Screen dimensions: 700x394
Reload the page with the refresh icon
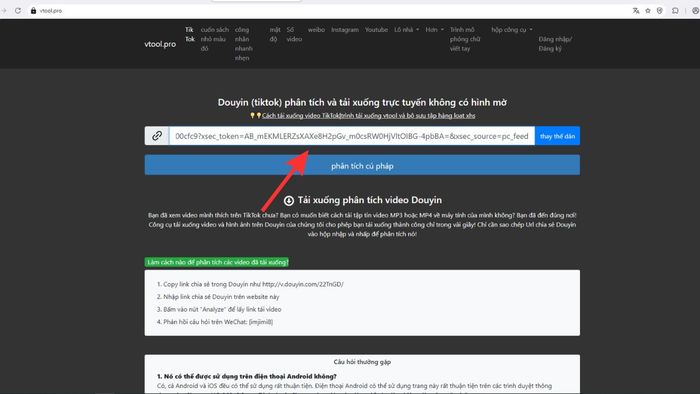pyautogui.click(x=18, y=11)
